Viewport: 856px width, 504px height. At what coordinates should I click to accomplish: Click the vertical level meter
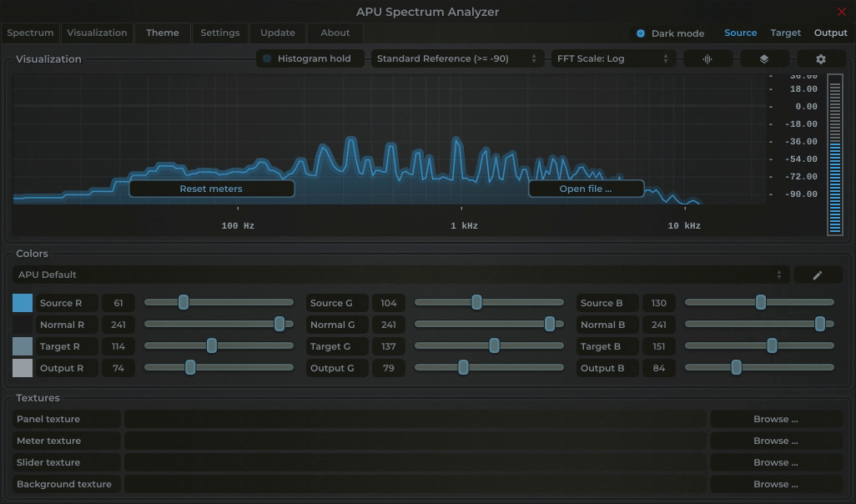click(x=834, y=155)
